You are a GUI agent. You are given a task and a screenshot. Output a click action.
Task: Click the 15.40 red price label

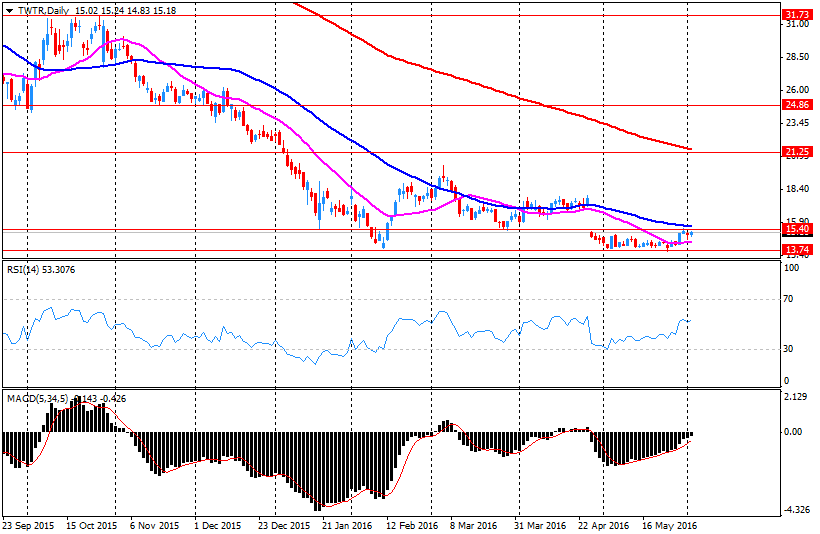(x=796, y=229)
